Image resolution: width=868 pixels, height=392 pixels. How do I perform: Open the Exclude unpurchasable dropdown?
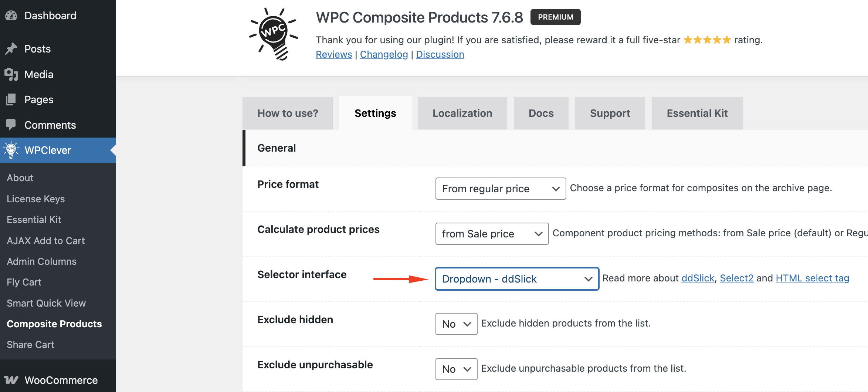(x=456, y=369)
